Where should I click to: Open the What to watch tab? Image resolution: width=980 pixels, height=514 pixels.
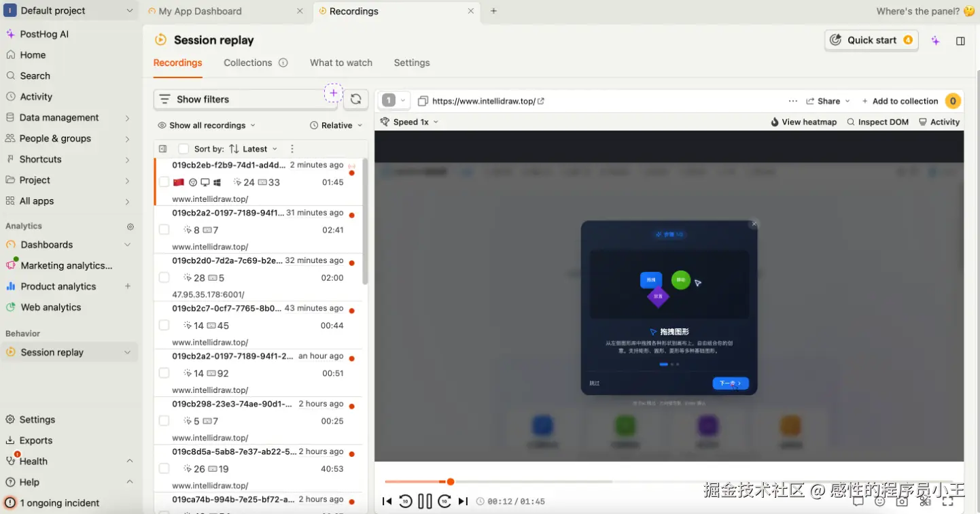pyautogui.click(x=341, y=63)
